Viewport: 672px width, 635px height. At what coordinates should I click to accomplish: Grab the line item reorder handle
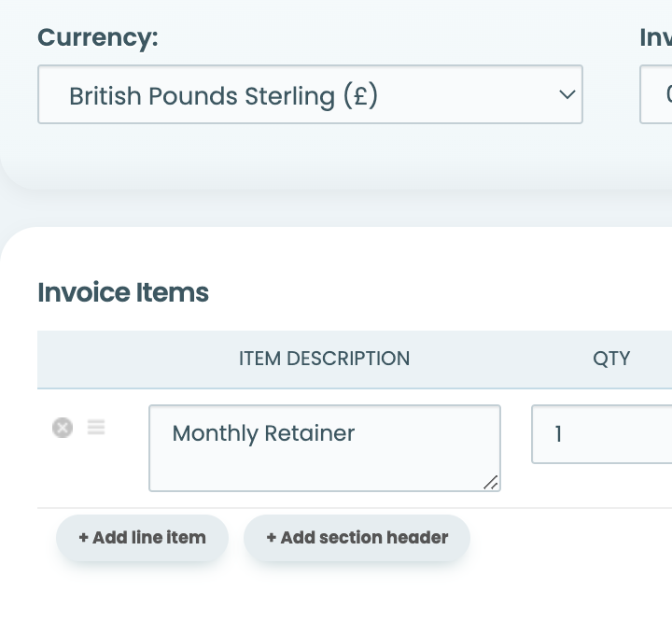click(x=96, y=427)
